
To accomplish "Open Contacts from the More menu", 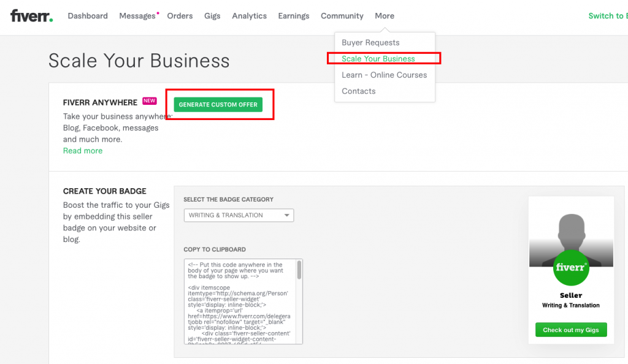I will point(358,91).
